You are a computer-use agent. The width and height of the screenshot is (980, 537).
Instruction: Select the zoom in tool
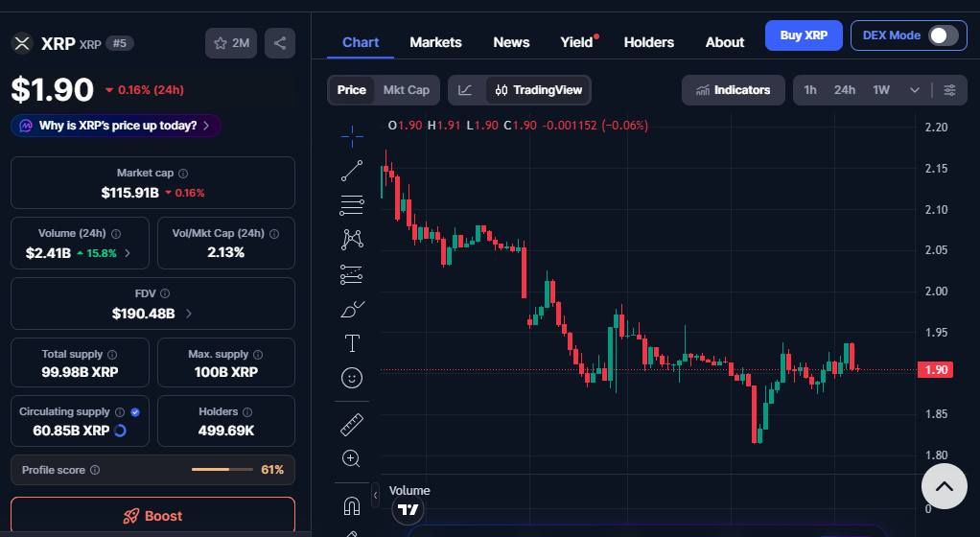click(351, 459)
